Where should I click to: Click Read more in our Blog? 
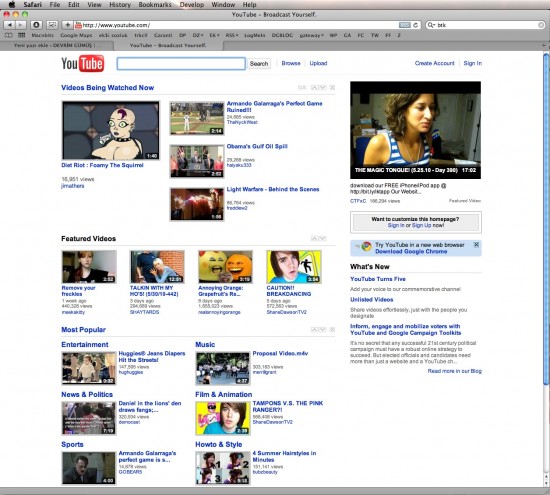click(x=455, y=371)
